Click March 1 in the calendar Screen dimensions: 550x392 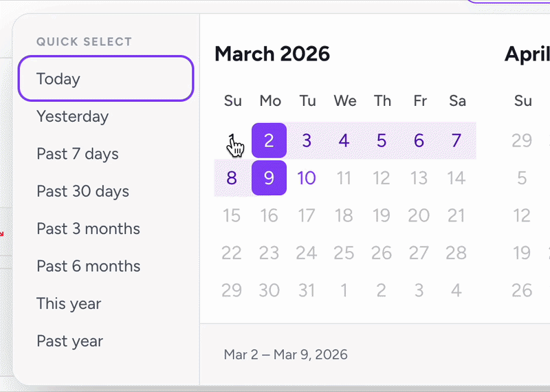pyautogui.click(x=232, y=140)
